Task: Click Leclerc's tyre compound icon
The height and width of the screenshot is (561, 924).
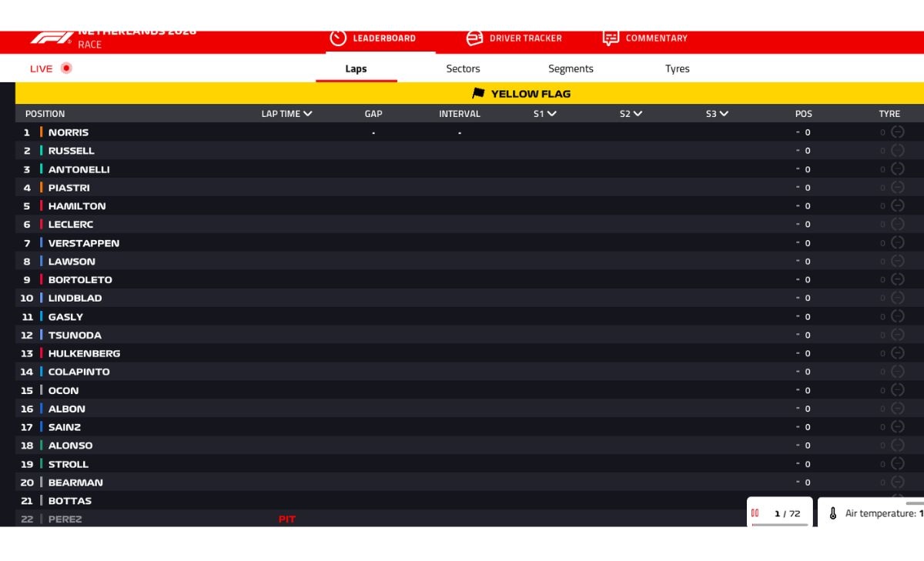Action: 897,224
